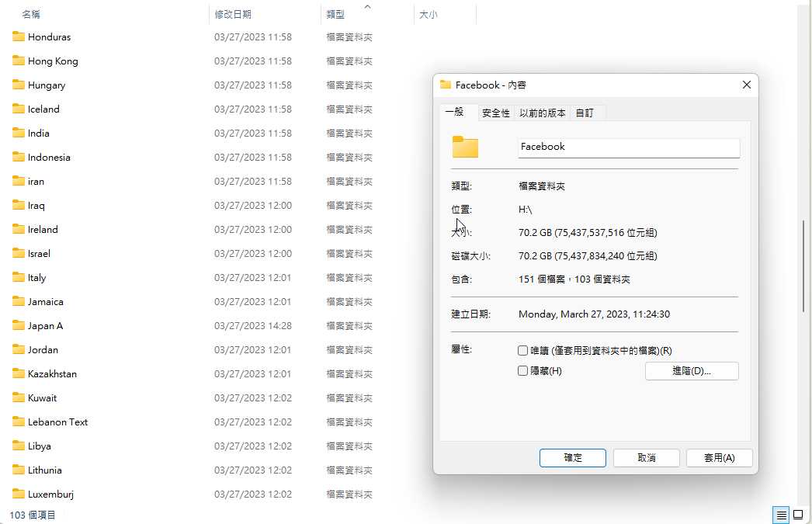
Task: Select the Kuwait folder name
Action: coord(43,398)
